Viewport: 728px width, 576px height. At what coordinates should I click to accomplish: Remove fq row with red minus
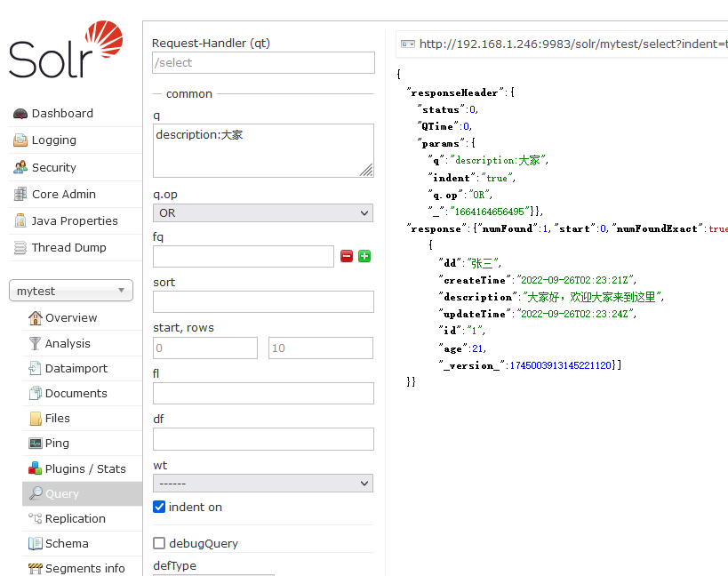click(347, 256)
